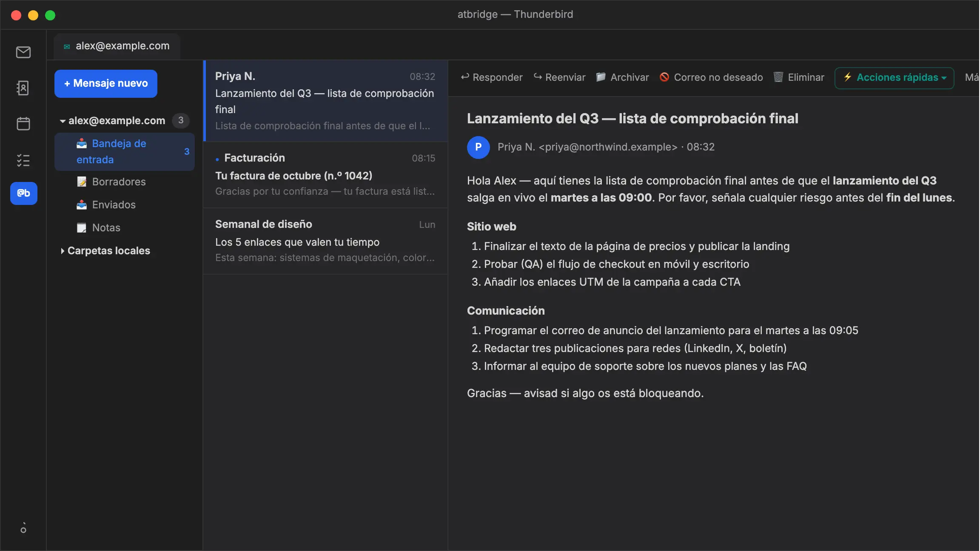Click Reenviar to forward the message

tap(560, 77)
